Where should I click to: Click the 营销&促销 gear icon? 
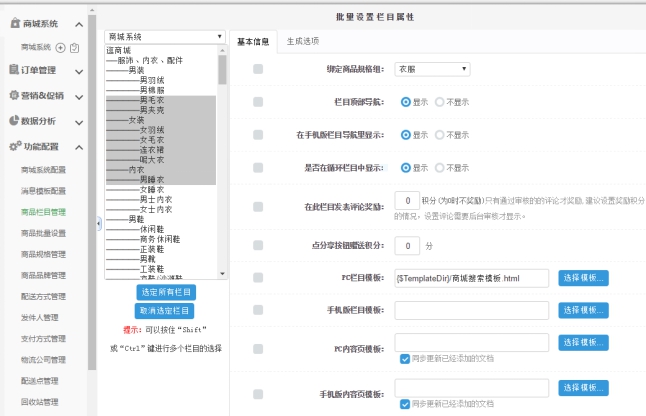click(x=14, y=95)
